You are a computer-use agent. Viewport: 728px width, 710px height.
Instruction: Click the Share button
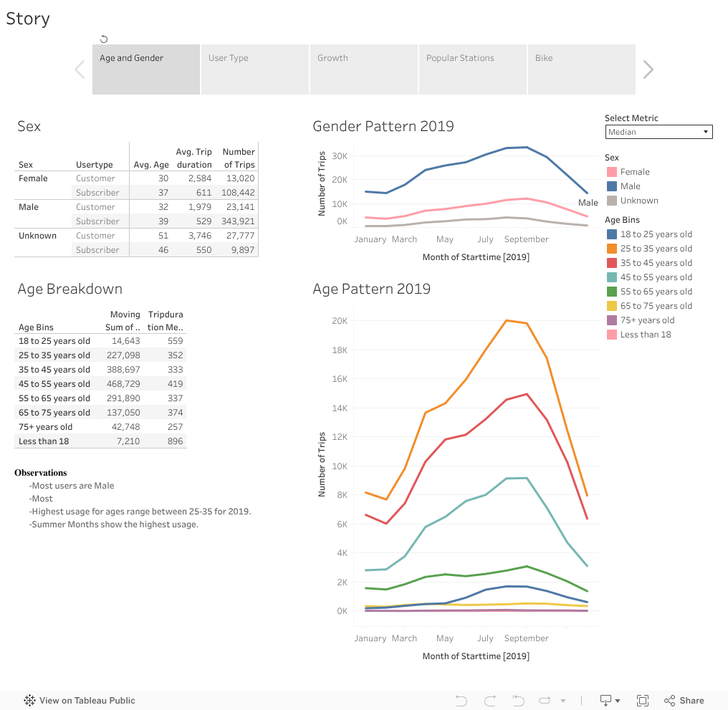click(x=684, y=701)
